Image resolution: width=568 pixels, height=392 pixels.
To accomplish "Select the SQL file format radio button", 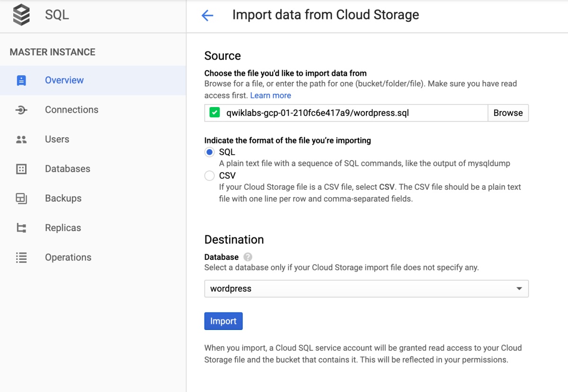I will (208, 152).
